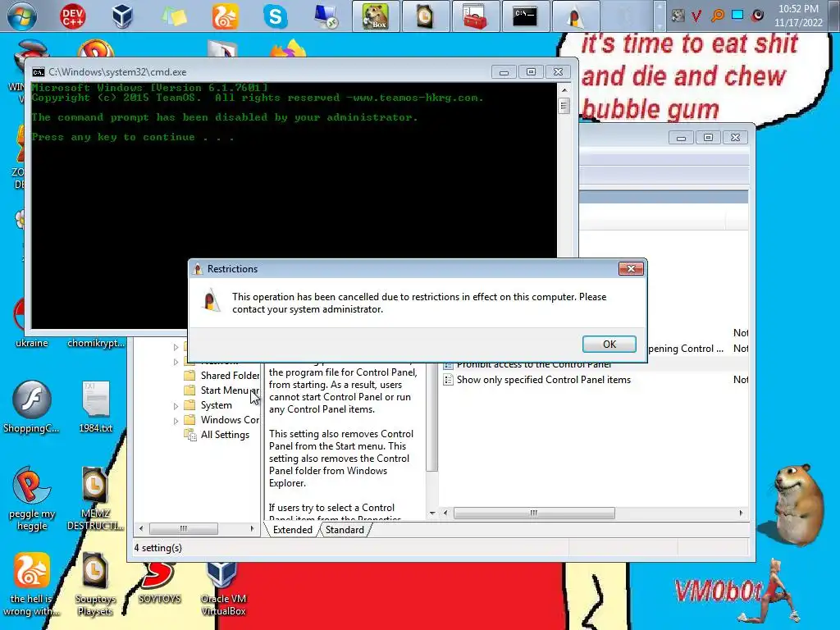Click the orange magnifier tray icon
Screen dimensions: 840x630
(x=717, y=16)
